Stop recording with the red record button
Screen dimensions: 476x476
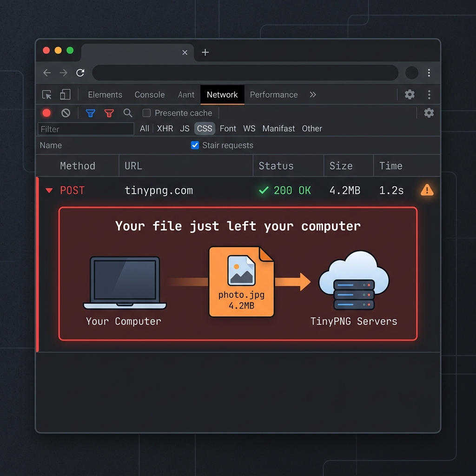[x=46, y=113]
